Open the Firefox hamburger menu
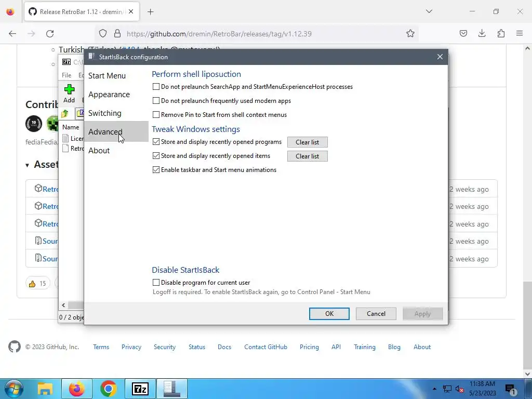532x399 pixels. [x=520, y=33]
